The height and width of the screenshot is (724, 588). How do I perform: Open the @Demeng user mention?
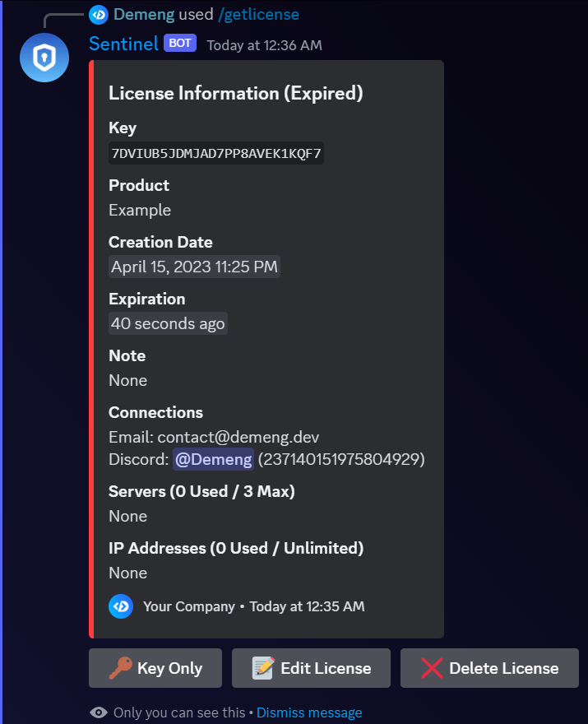(213, 459)
